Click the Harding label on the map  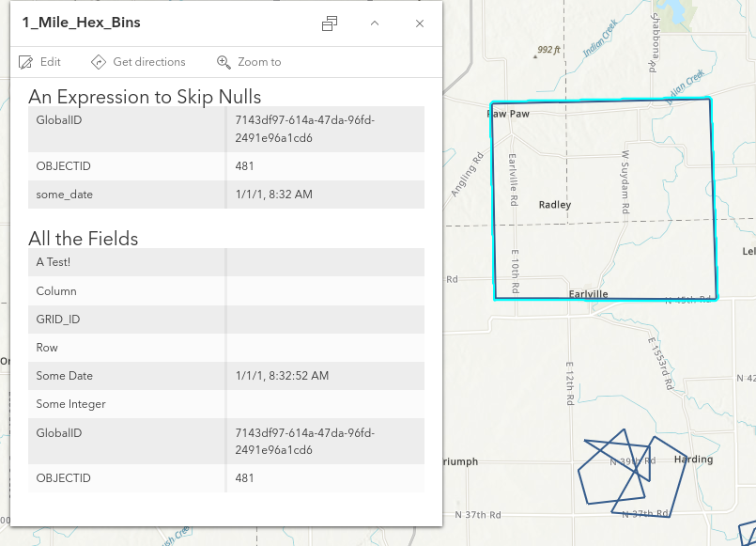(x=693, y=460)
